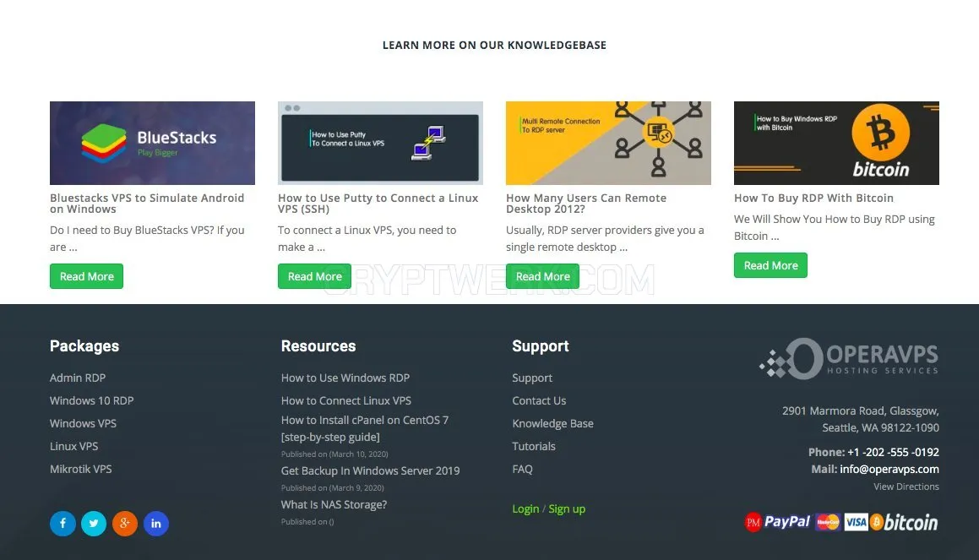Screen dimensions: 979x560
Task: Go to Linux VPS package
Action: point(74,446)
